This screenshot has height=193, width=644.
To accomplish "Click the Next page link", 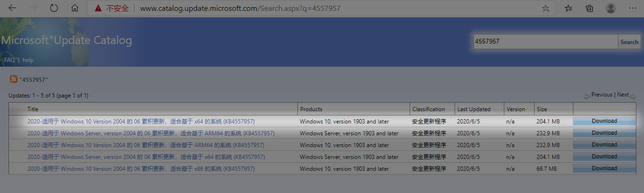I will pos(623,95).
